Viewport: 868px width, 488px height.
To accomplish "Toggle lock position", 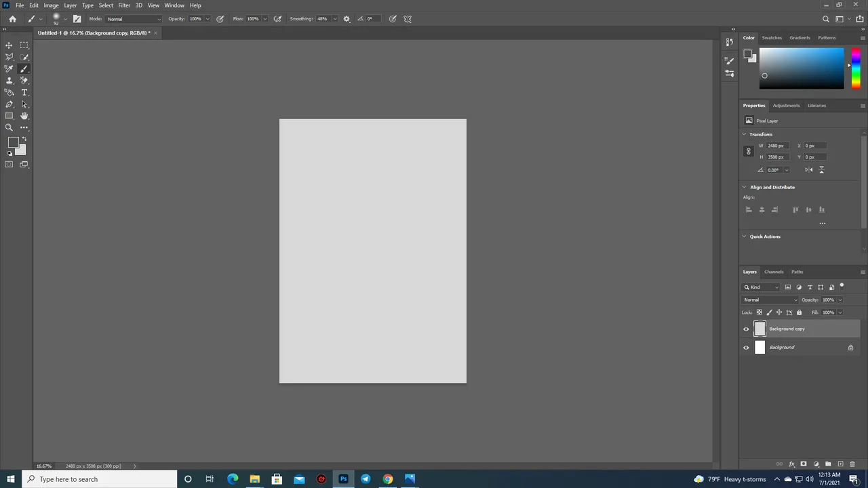I will tap(778, 312).
